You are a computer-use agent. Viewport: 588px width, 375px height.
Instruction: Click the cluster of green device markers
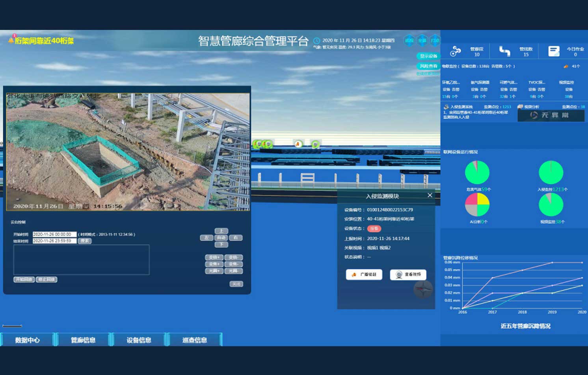(x=263, y=144)
